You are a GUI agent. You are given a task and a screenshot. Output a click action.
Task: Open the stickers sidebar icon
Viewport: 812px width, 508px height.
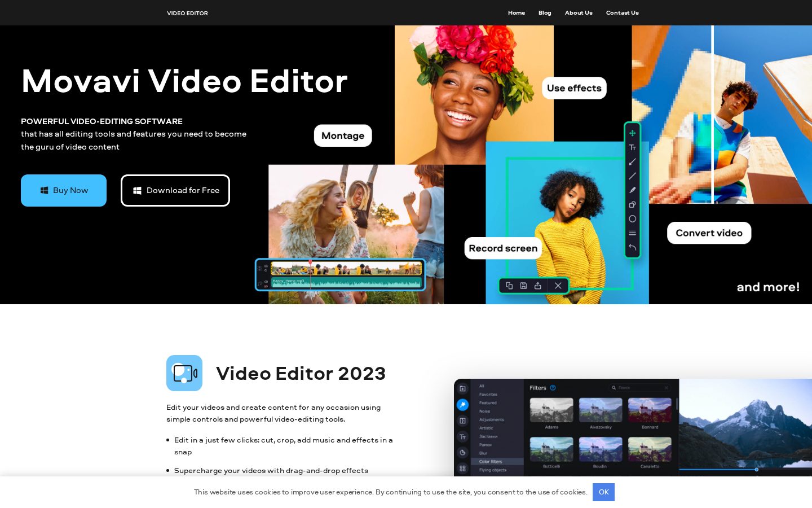pos(462,452)
